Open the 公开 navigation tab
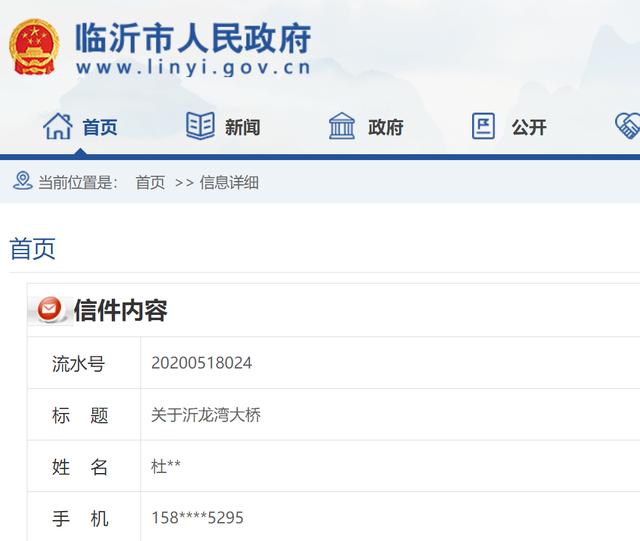This screenshot has width=640, height=541. 529,127
